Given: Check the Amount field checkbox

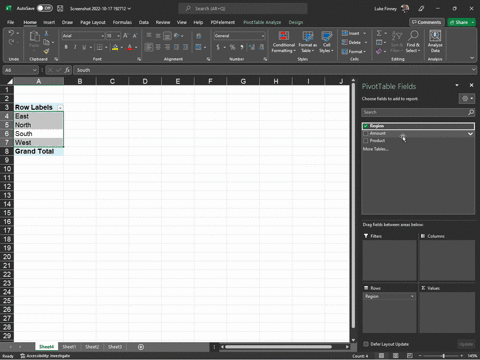Looking at the screenshot, I should [x=366, y=133].
